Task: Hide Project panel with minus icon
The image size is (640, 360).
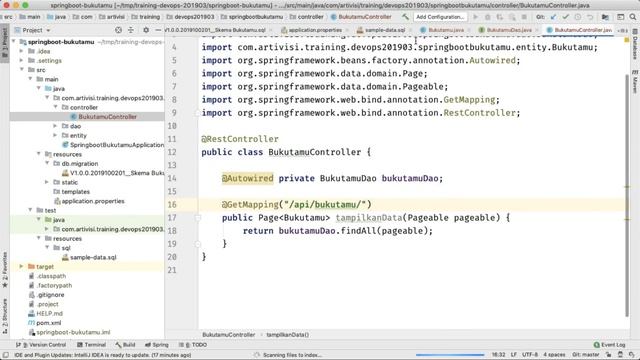Action: [x=158, y=30]
